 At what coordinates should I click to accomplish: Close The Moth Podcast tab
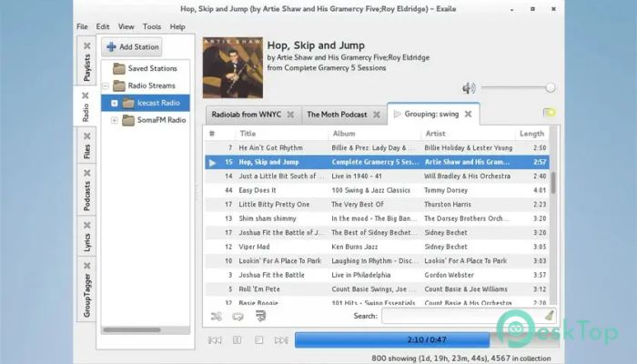point(377,115)
